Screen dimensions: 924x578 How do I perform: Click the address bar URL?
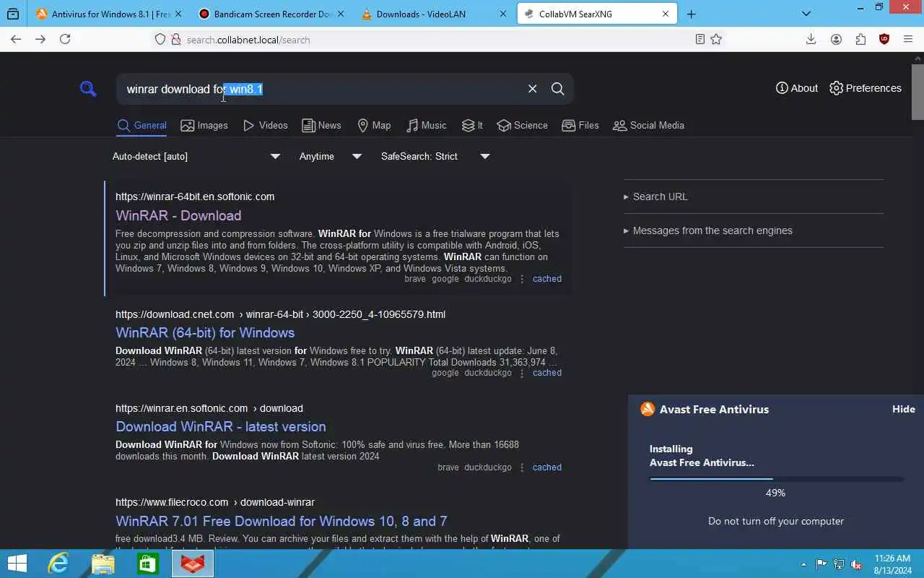coord(248,40)
